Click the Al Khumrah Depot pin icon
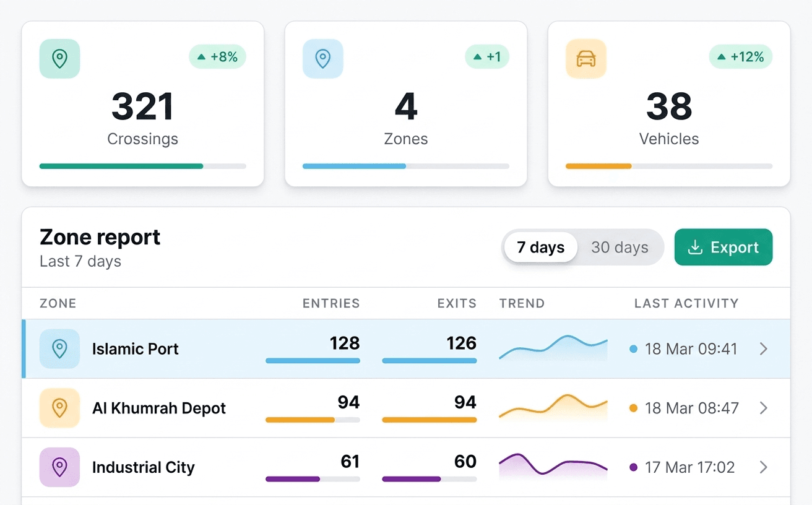The width and height of the screenshot is (812, 505). (x=59, y=408)
